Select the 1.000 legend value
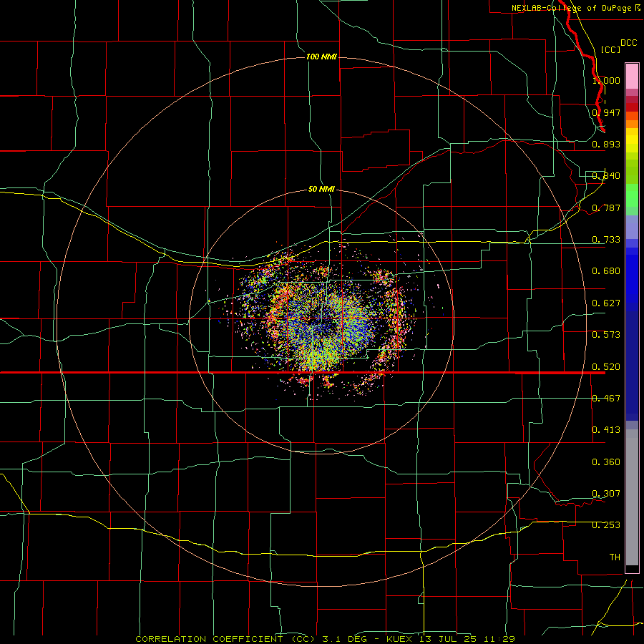The height and width of the screenshot is (644, 644). (x=606, y=80)
